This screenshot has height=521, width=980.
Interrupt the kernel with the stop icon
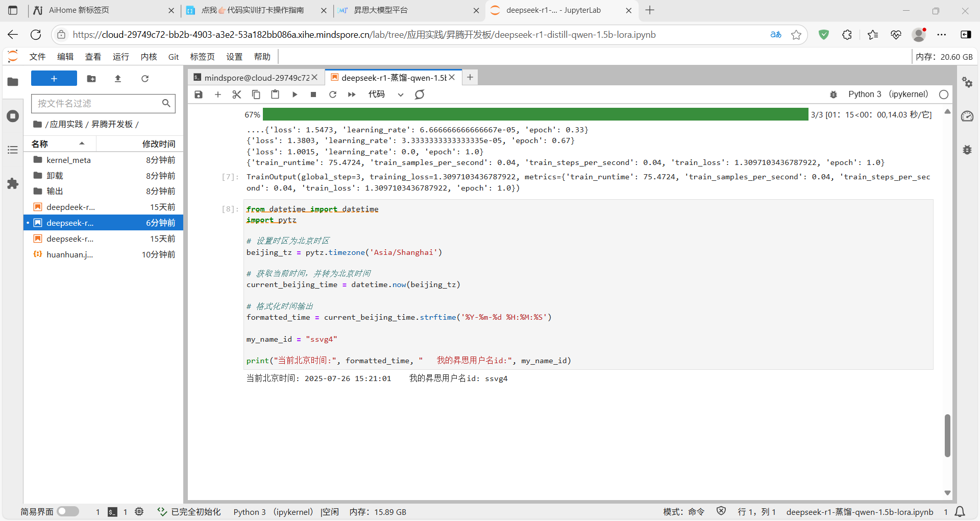click(313, 94)
